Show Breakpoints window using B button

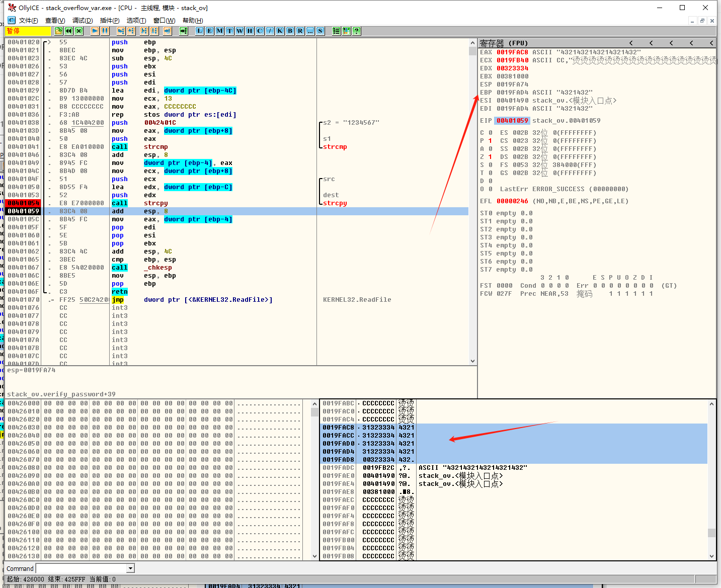click(290, 31)
